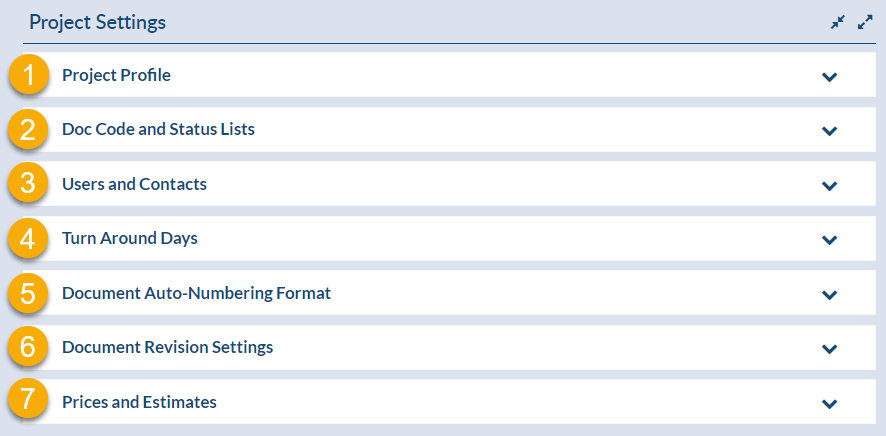Open the Project Profile section title
This screenshot has width=886, height=436.
click(116, 75)
